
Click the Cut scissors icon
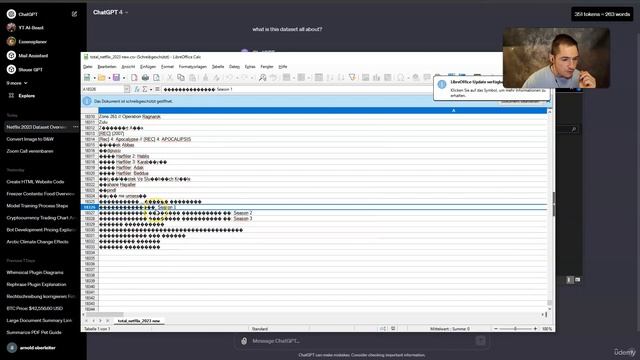tap(170, 78)
